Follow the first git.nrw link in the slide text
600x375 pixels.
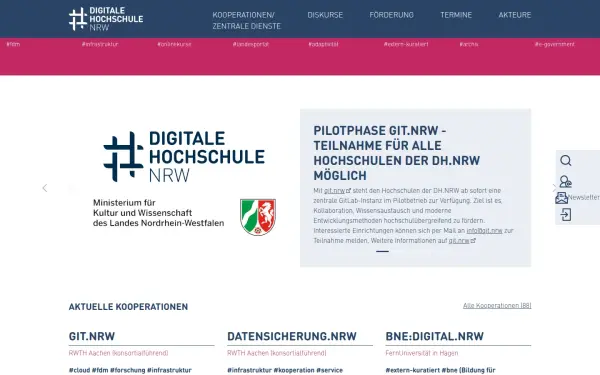point(337,191)
